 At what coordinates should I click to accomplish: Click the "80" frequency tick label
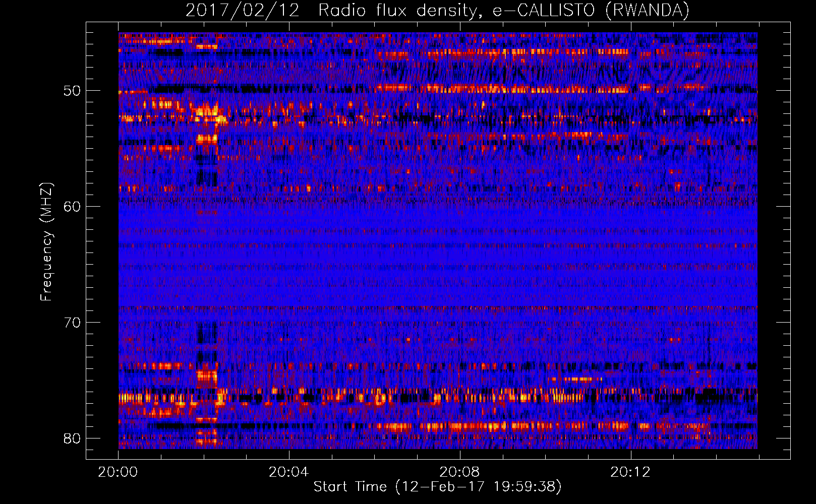pyautogui.click(x=72, y=438)
